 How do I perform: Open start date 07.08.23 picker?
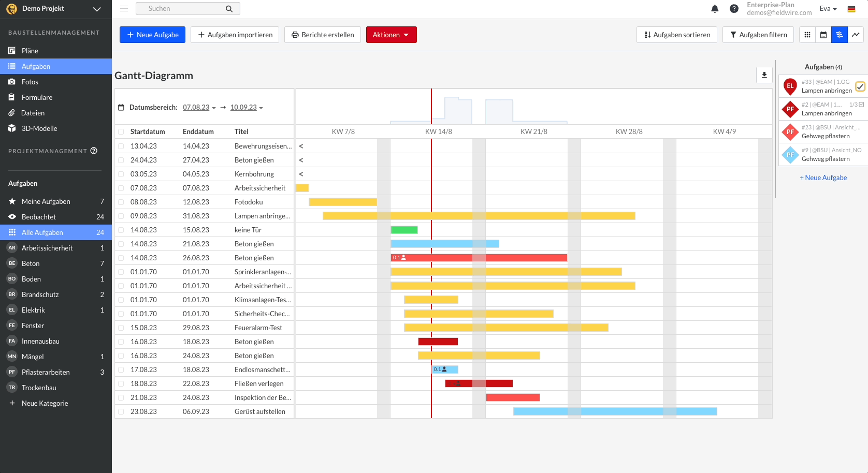(198, 108)
